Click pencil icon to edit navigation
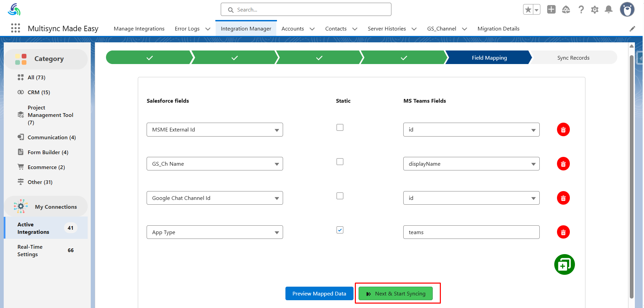The image size is (644, 308). coord(632,29)
